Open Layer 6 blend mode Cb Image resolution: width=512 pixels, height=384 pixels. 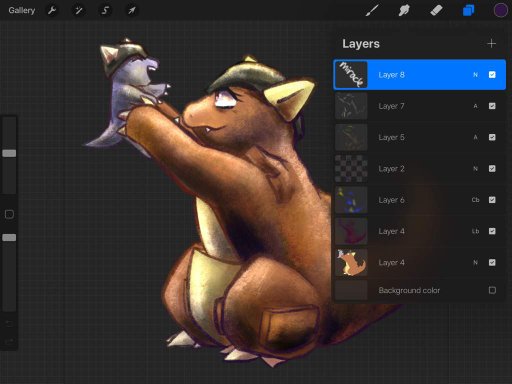click(x=475, y=200)
